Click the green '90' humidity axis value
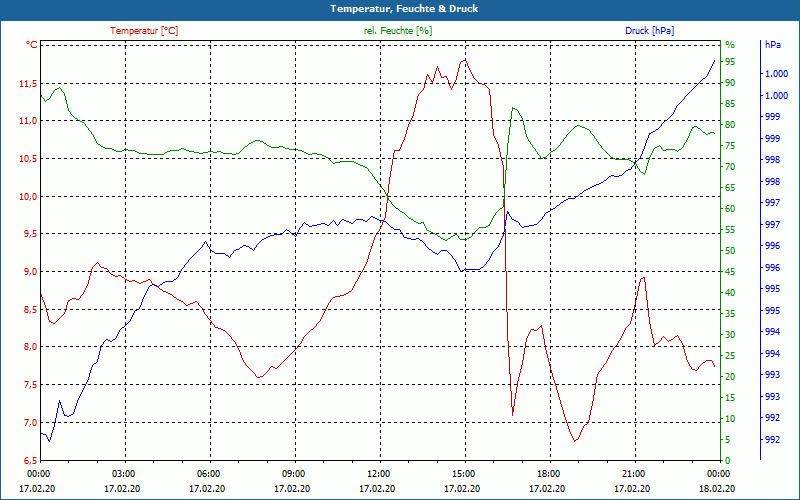The image size is (800, 500). 730,83
